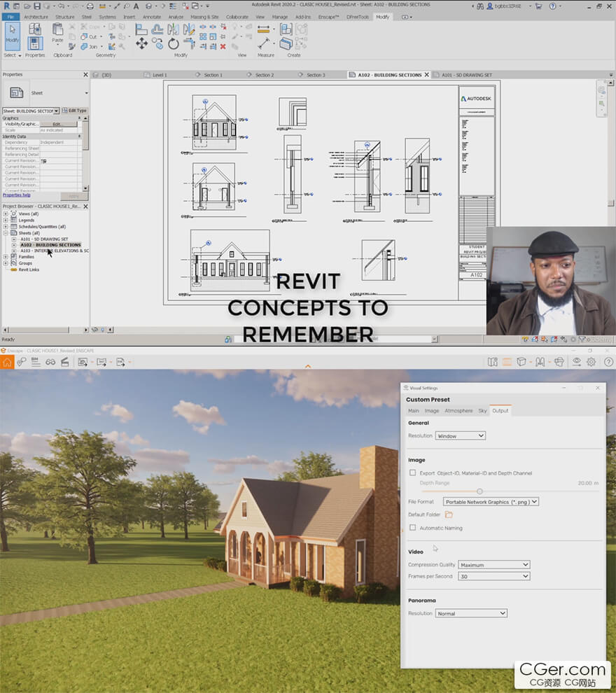Close the A102 - BUILDING SECTIONS tab
The height and width of the screenshot is (693, 616).
tap(427, 75)
